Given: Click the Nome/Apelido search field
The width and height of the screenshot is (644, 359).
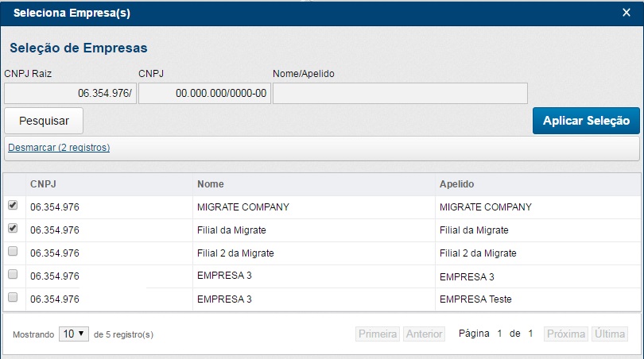Looking at the screenshot, I should coord(400,94).
